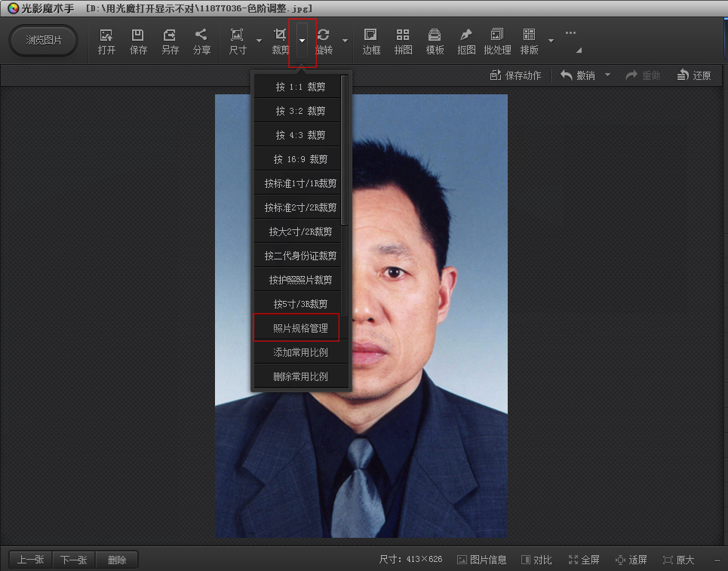Expand the 旋转 rotate dropdown arrow
This screenshot has width=728, height=571.
tap(345, 41)
